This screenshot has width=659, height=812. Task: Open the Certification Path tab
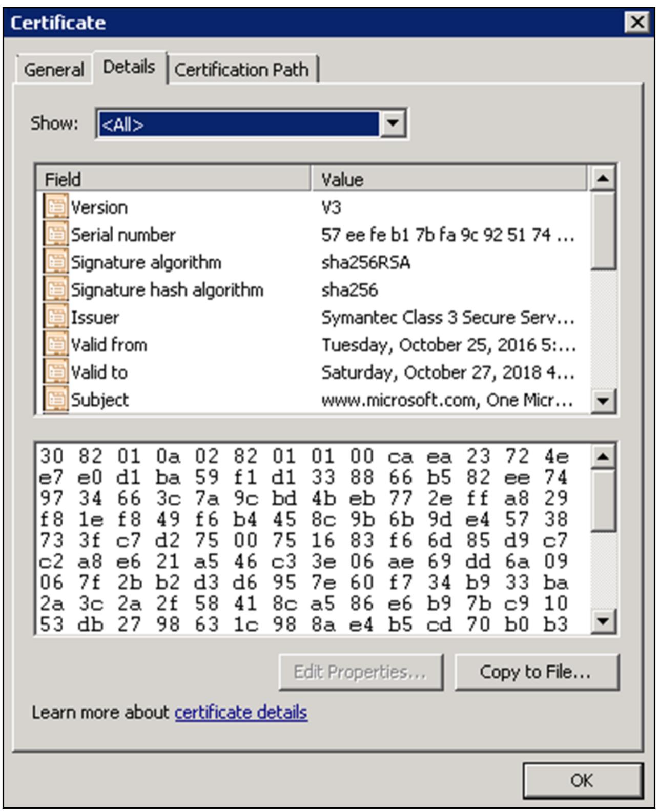point(242,70)
